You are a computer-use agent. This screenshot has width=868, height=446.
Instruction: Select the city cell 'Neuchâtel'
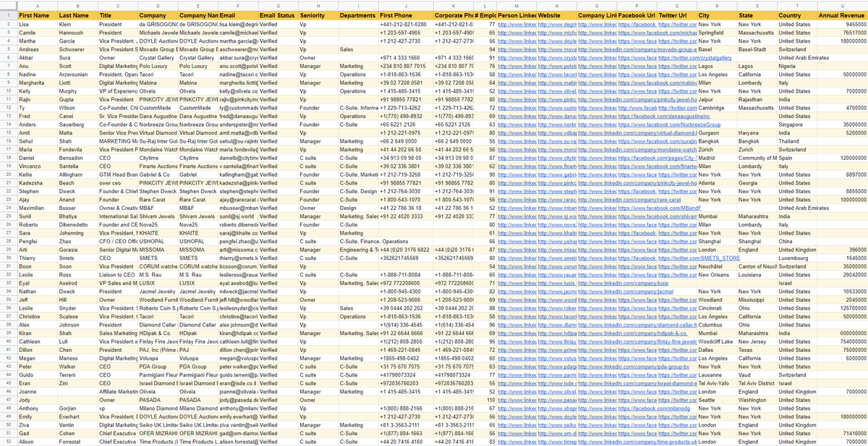717,266
